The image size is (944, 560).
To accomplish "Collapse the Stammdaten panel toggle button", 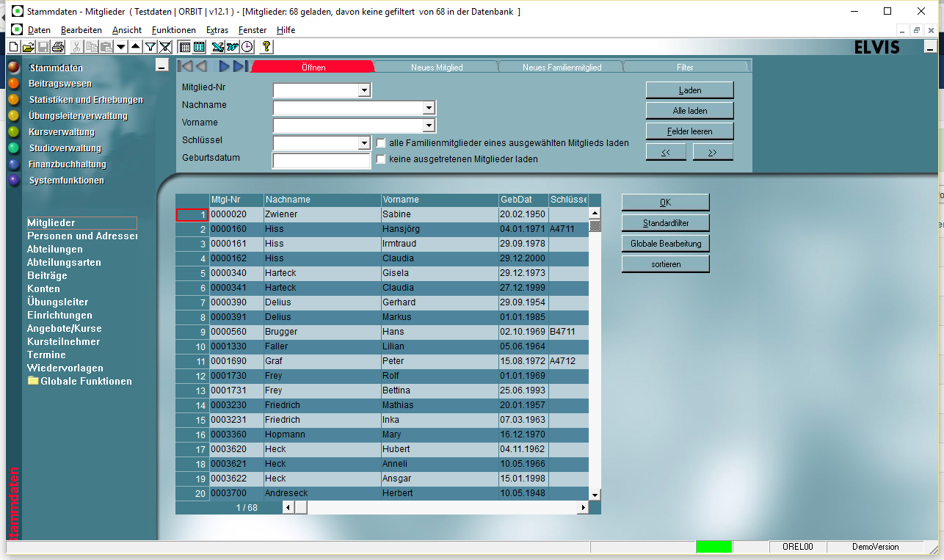I will pos(161,65).
